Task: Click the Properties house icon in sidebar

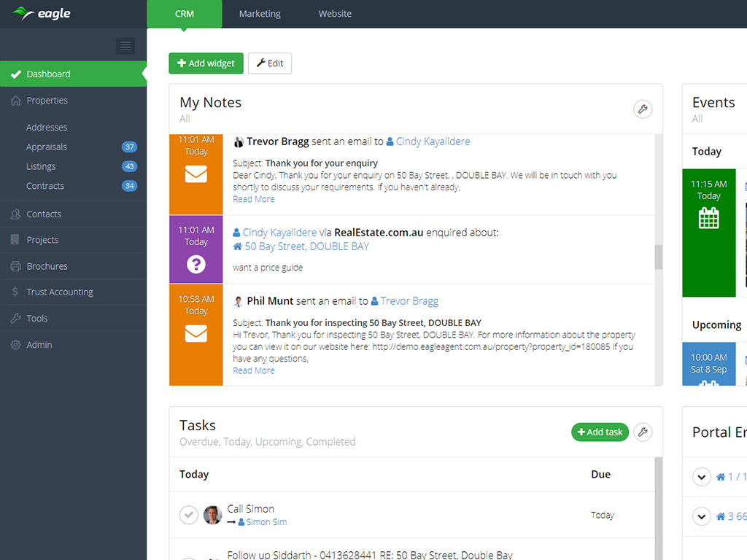Action: 16,101
